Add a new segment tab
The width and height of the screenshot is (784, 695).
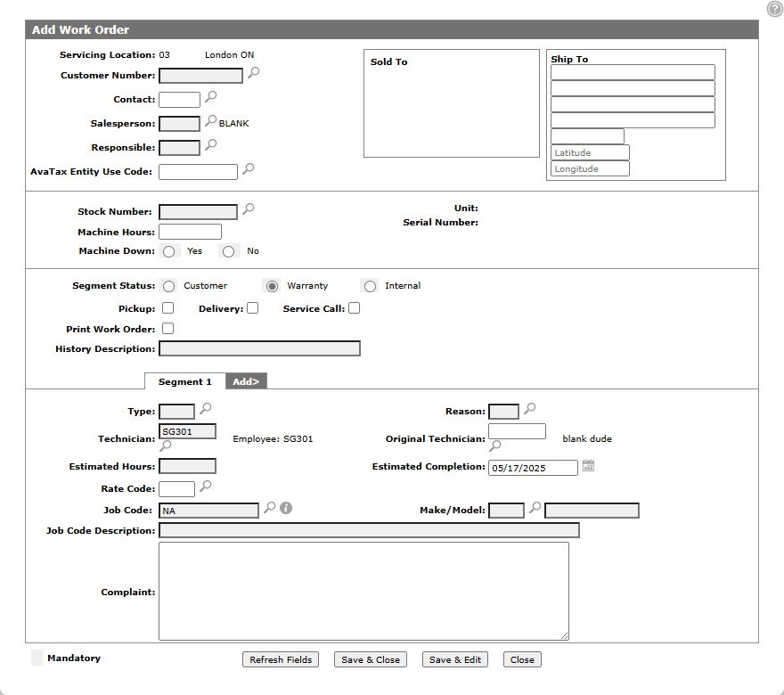[x=246, y=381]
